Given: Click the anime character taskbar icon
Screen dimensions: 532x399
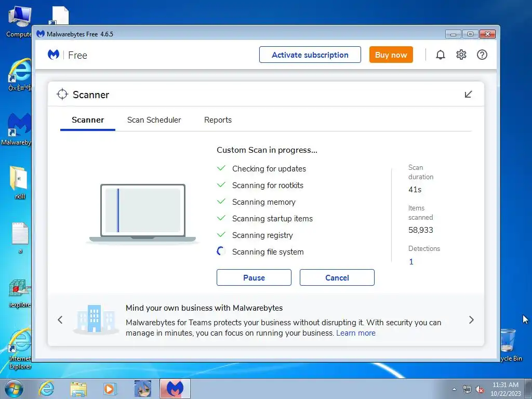Looking at the screenshot, I should point(142,389).
